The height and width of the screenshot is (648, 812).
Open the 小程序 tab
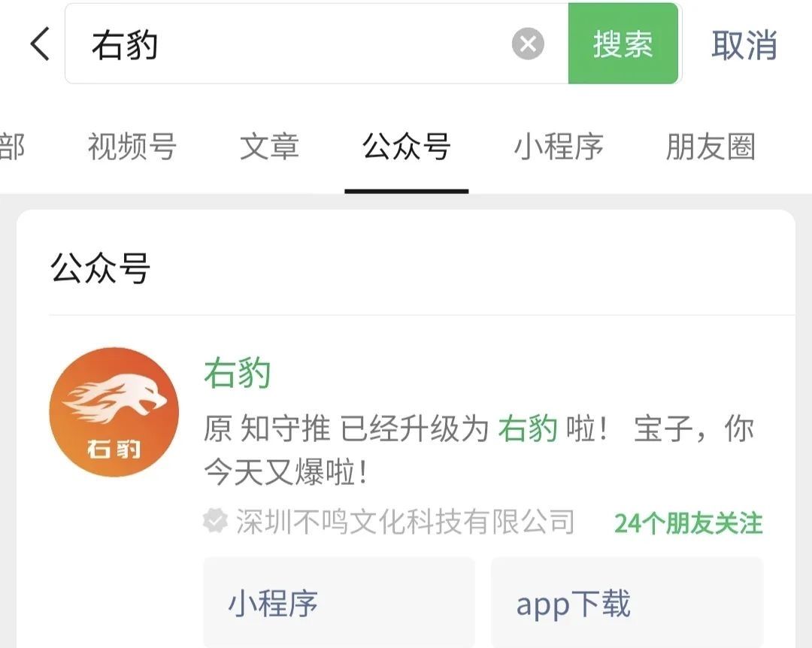tap(559, 146)
